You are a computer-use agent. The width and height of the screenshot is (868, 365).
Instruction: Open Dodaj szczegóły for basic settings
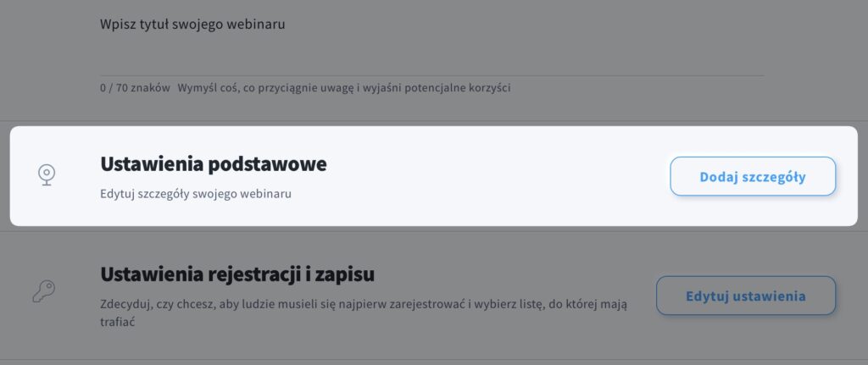pyautogui.click(x=753, y=176)
